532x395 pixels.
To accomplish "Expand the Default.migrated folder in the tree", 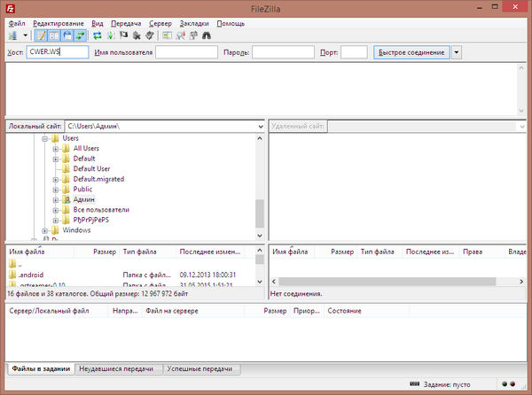I will click(55, 179).
